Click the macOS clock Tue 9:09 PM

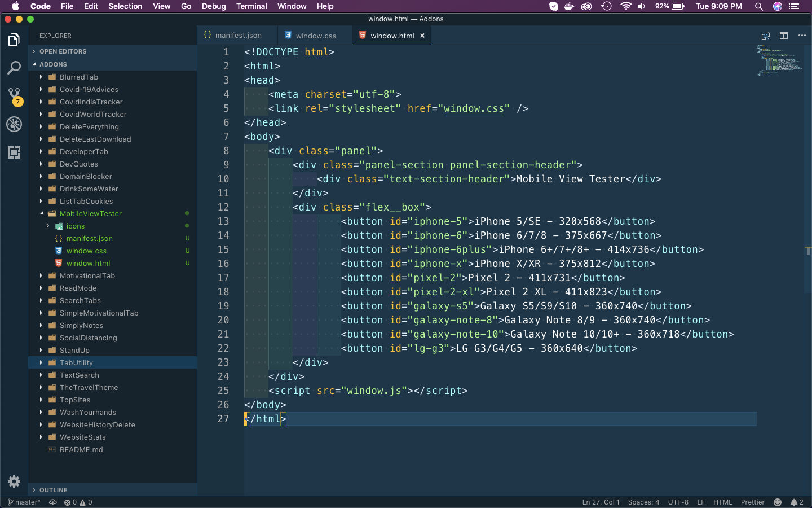pos(718,6)
